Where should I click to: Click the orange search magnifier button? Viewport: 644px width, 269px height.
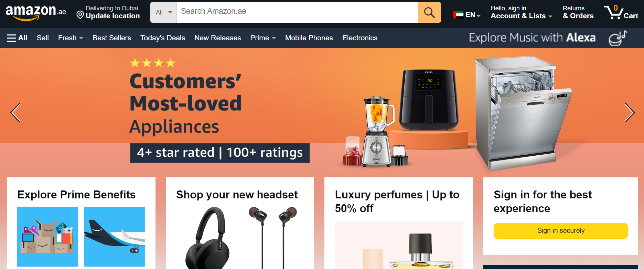coord(429,12)
